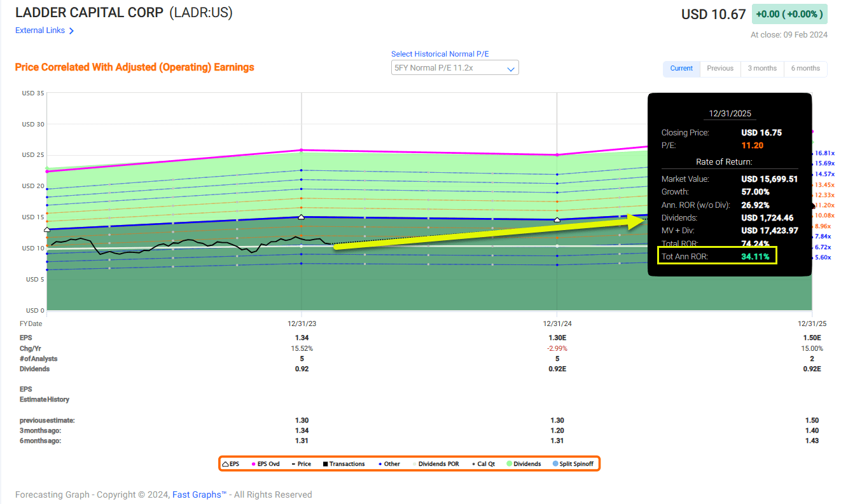The height and width of the screenshot is (504, 841).
Task: Toggle the Price line in the legend
Action: (x=293, y=463)
